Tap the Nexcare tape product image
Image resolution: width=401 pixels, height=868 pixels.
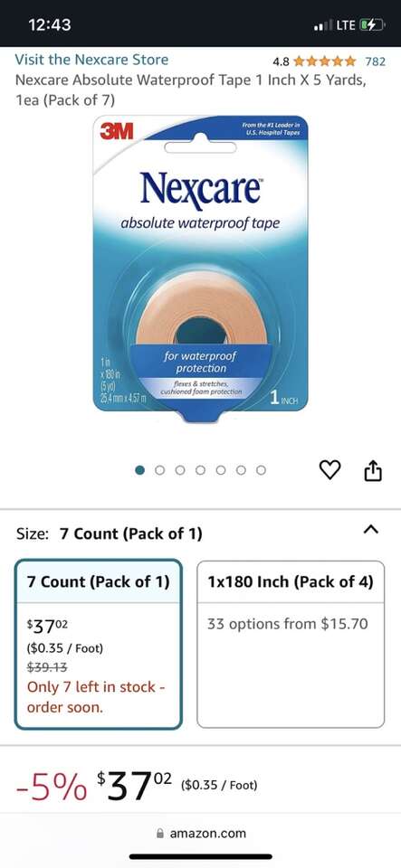click(x=201, y=269)
